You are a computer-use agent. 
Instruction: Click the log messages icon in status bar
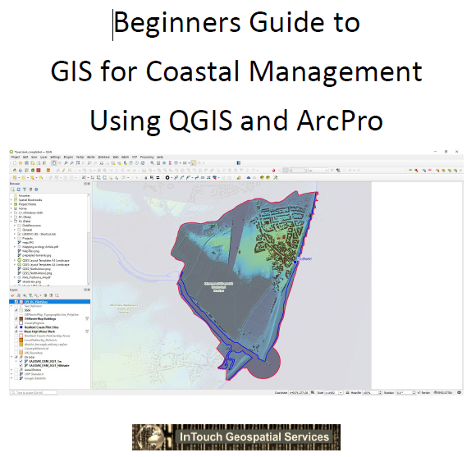[459, 392]
